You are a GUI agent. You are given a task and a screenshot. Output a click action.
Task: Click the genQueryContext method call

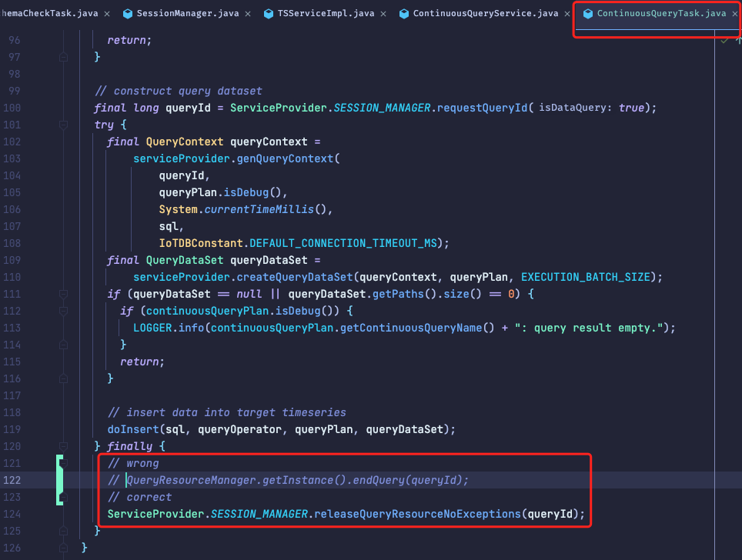pyautogui.click(x=286, y=159)
